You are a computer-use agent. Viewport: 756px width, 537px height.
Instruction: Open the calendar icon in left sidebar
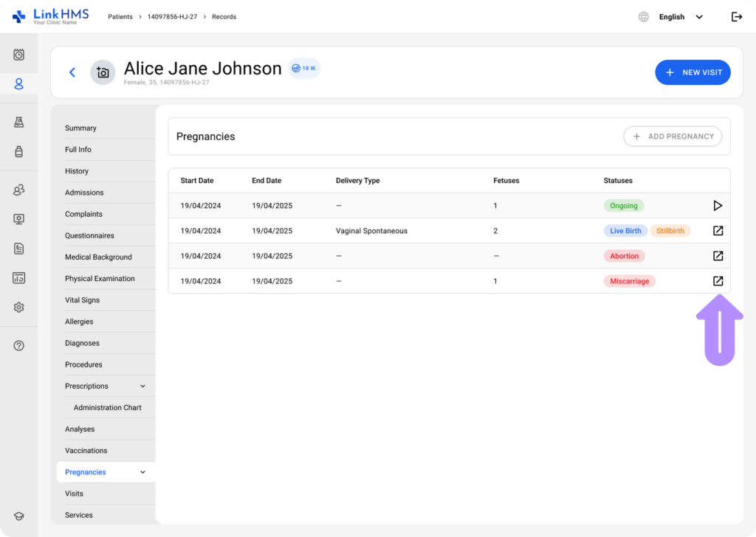[x=19, y=55]
